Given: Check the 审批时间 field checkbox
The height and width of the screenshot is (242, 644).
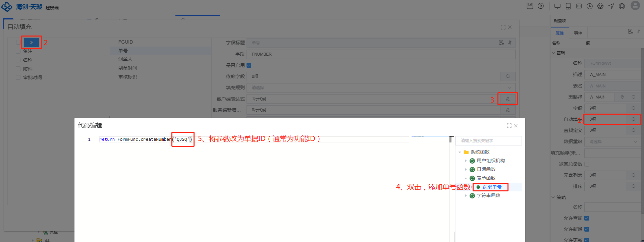Looking at the screenshot, I should pyautogui.click(x=18, y=77).
